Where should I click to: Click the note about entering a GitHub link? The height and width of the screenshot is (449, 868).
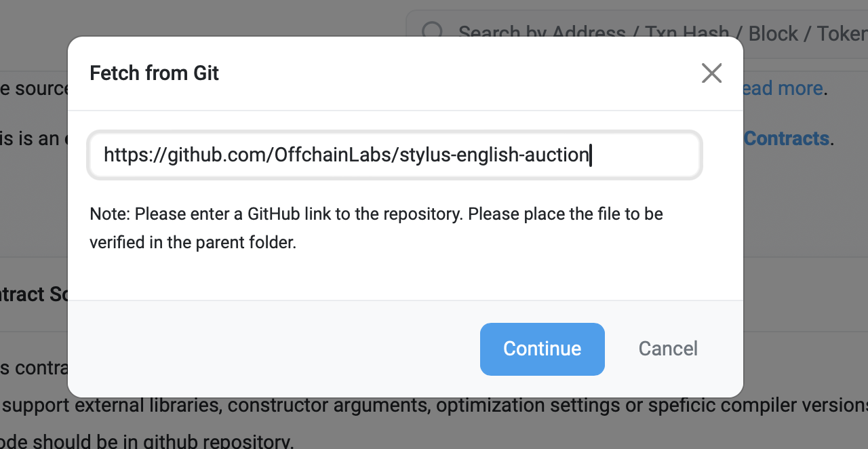pyautogui.click(x=376, y=214)
